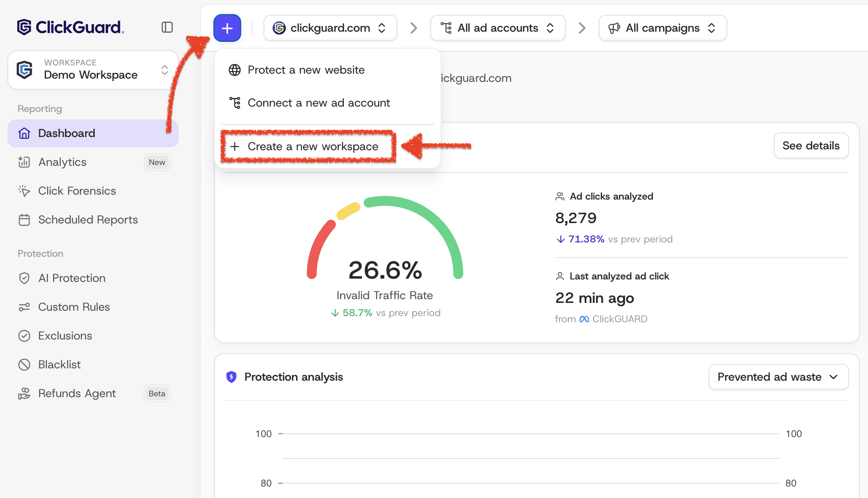Click the Protection analysis shield icon
868x498 pixels.
click(x=231, y=377)
